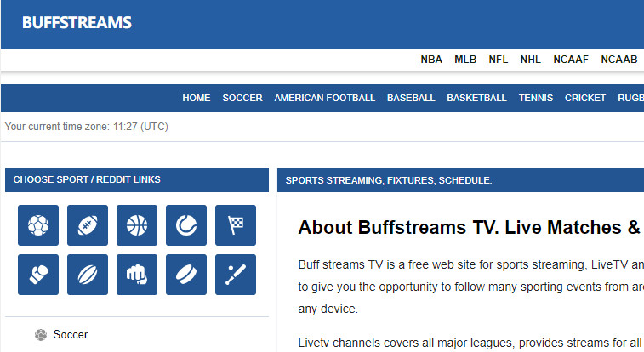Select HOME in the navigation bar
Image resolution: width=644 pixels, height=352 pixels.
point(197,98)
